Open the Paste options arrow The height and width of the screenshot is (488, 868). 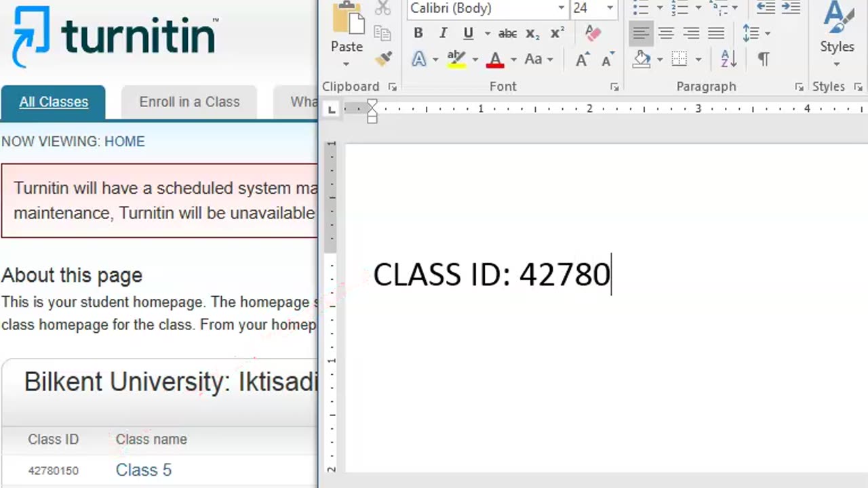pos(347,64)
